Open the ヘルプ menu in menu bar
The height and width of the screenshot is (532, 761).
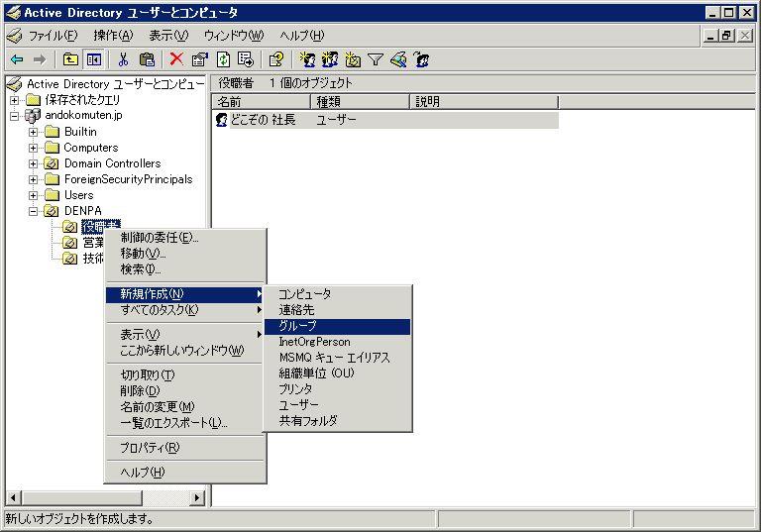(x=302, y=36)
